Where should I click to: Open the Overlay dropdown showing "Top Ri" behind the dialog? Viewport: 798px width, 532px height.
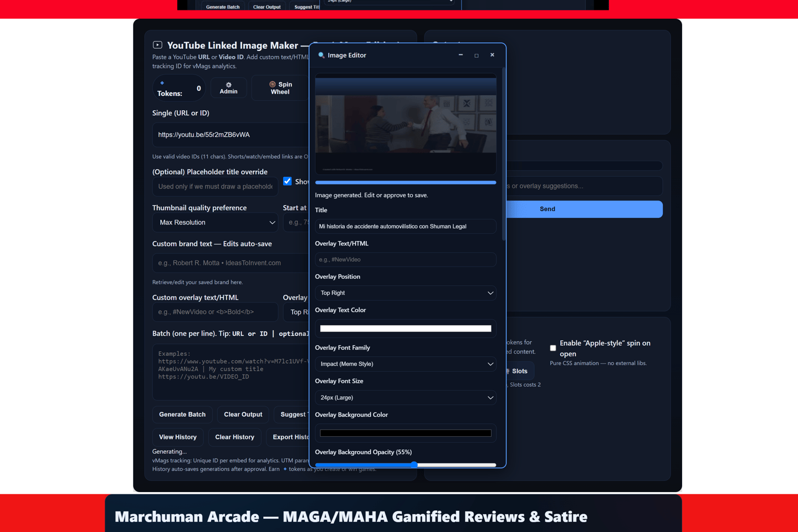pyautogui.click(x=296, y=312)
